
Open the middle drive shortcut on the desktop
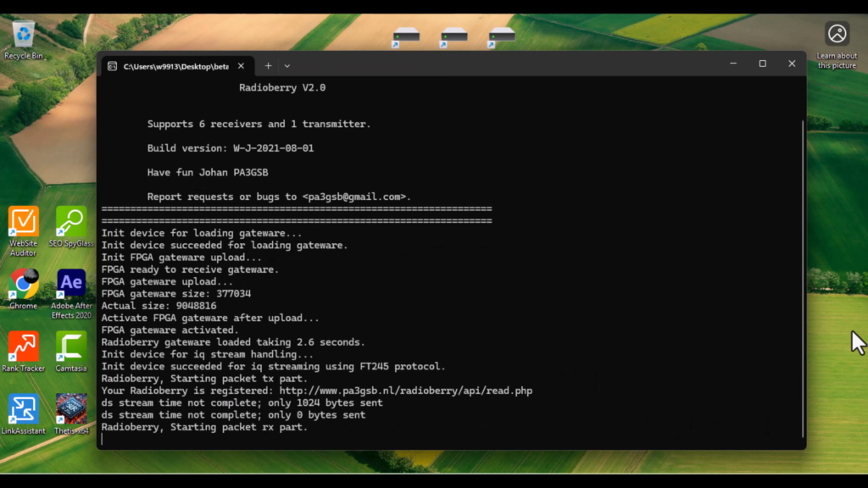click(x=453, y=34)
